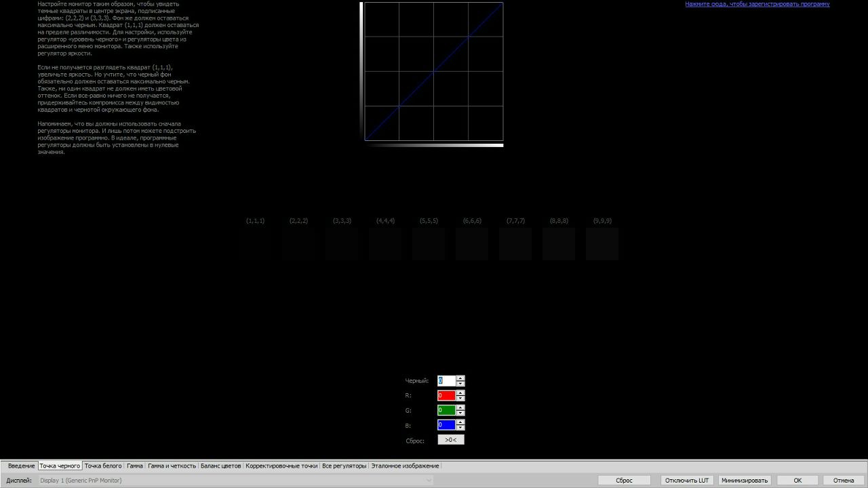The height and width of the screenshot is (488, 868).
Task: Click the program registration link
Action: pyautogui.click(x=757, y=4)
